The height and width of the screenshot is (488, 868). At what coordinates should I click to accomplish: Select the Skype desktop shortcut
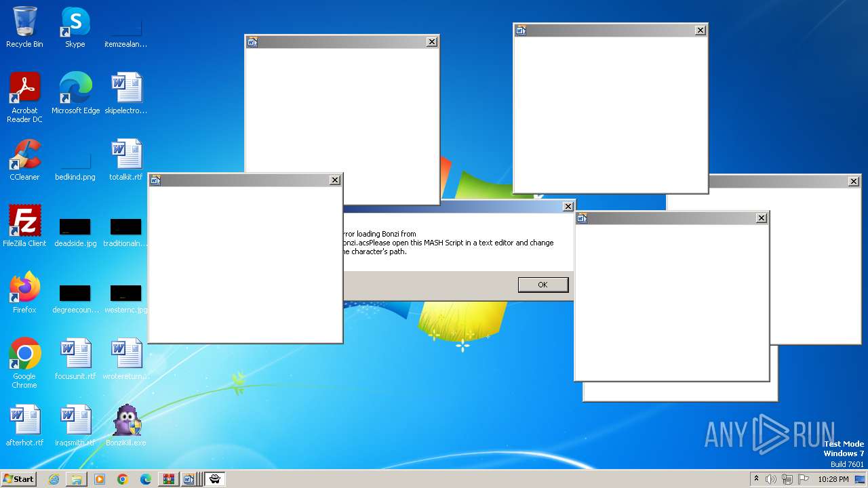coord(75,27)
